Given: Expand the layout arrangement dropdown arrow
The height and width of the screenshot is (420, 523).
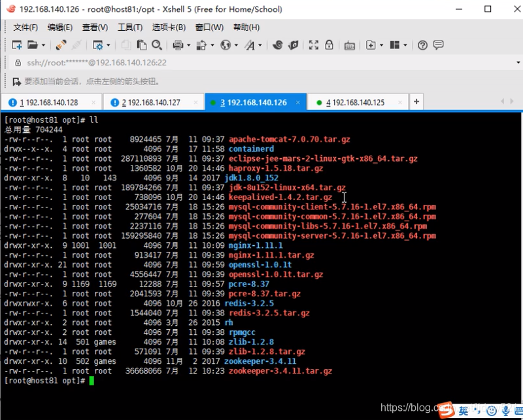Looking at the screenshot, I should 405,45.
